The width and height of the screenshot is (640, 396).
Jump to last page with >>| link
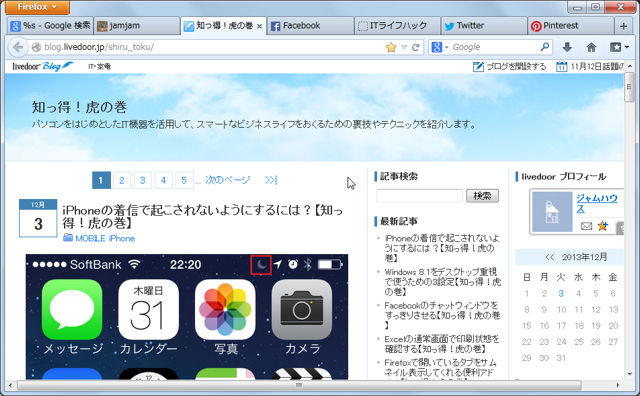point(271,180)
